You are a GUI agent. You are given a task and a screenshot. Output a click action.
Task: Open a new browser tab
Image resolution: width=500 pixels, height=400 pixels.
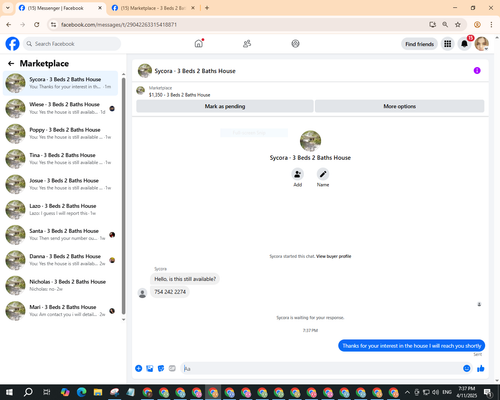click(x=207, y=8)
